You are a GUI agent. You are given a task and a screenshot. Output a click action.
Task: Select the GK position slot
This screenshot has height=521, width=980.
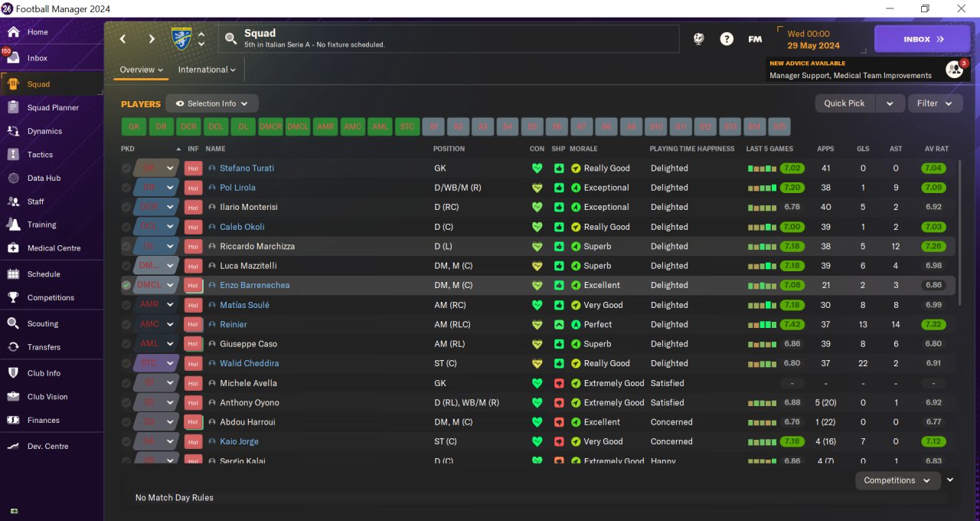click(x=134, y=126)
